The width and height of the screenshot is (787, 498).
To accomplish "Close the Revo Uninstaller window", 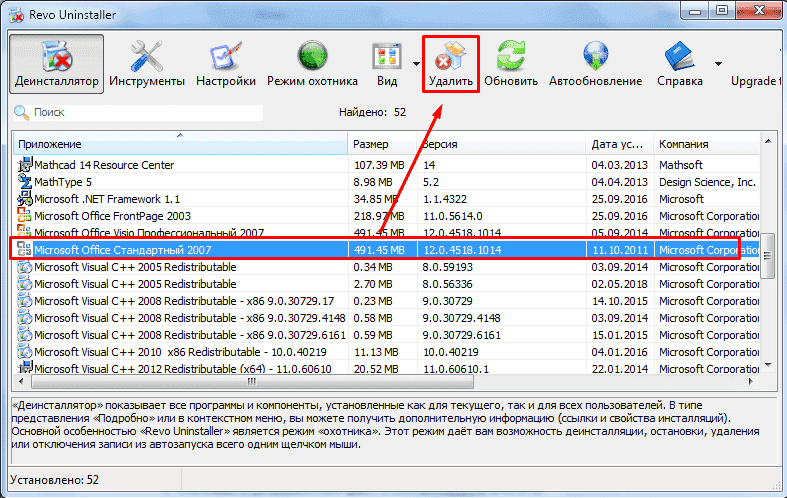I will [x=759, y=11].
